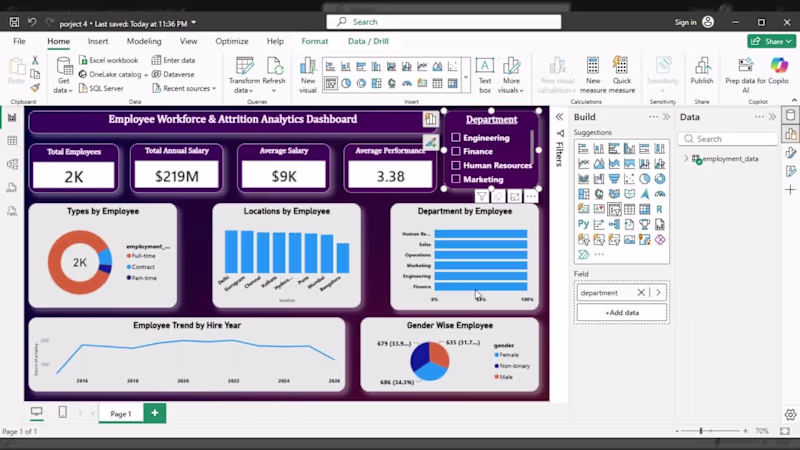800x450 pixels.
Task: Remove department field with X
Action: (x=641, y=292)
